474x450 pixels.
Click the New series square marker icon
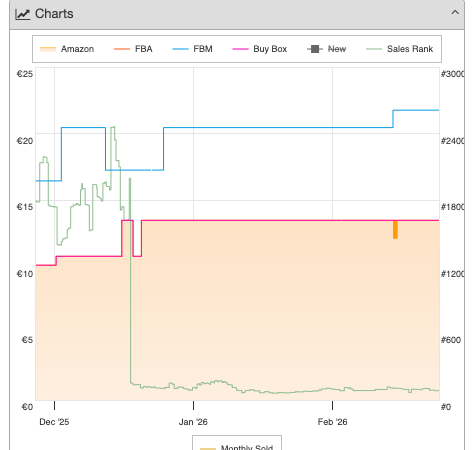[x=315, y=49]
